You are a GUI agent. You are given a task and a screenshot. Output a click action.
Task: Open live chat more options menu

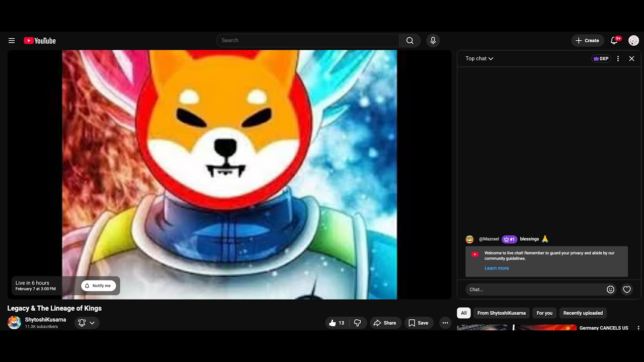pos(618,59)
